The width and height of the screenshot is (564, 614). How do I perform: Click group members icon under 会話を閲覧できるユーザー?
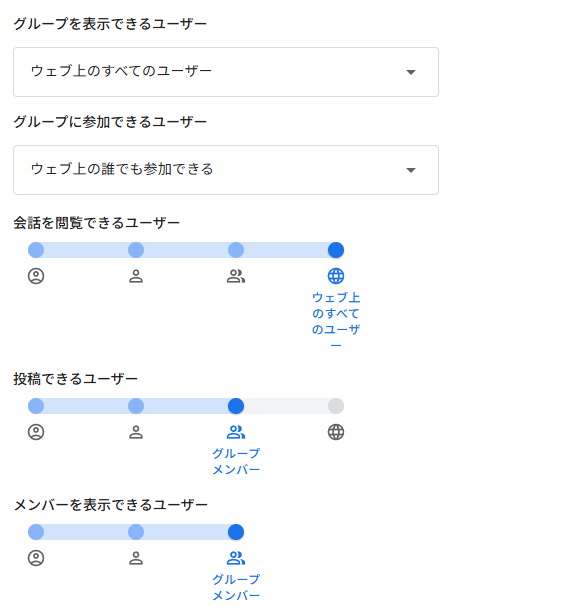[236, 276]
